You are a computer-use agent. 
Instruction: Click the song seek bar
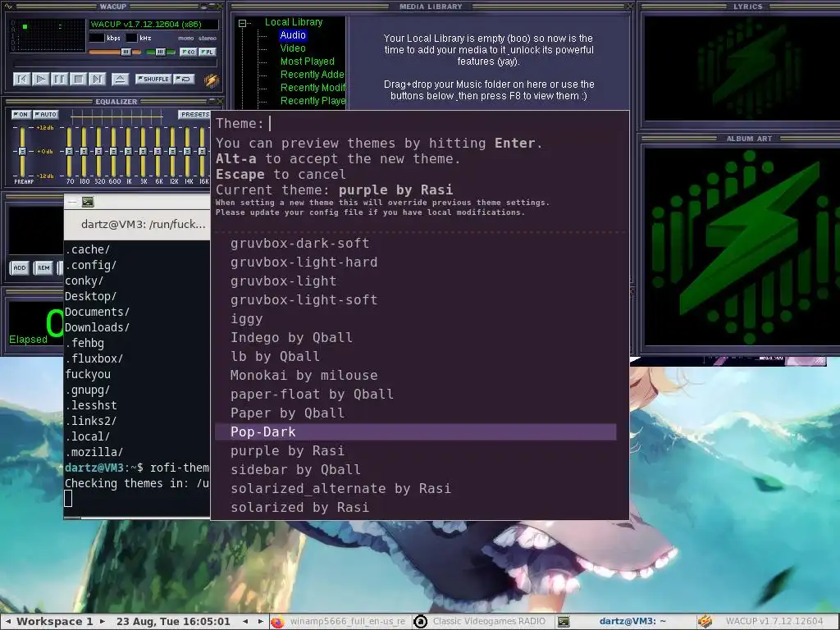click(115, 64)
